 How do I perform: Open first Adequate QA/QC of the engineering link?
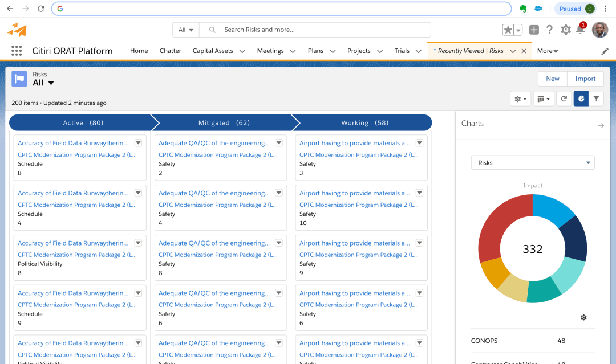click(x=214, y=143)
